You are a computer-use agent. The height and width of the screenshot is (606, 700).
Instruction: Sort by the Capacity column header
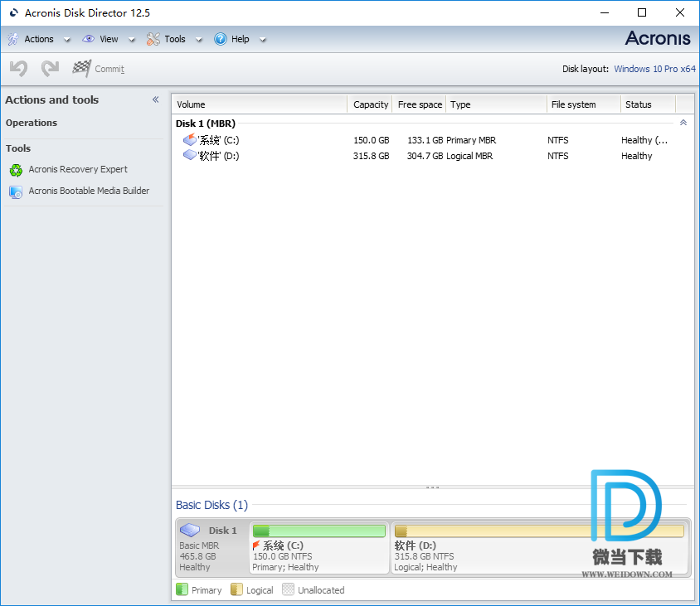(x=370, y=104)
